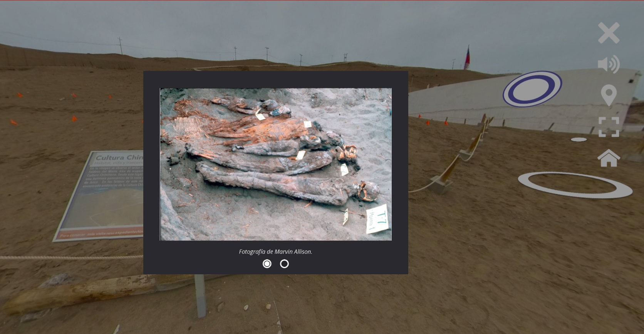Enter fullscreen mode with the brackets icon

coord(609,127)
